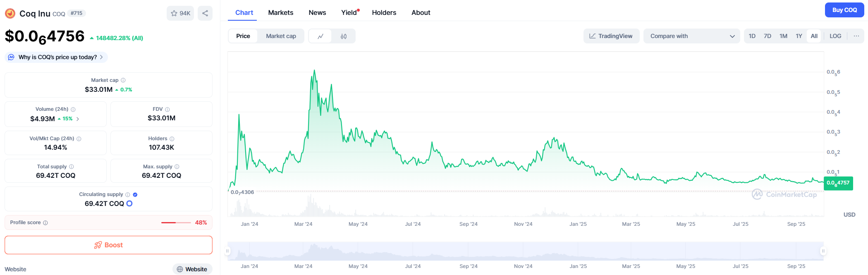Image resolution: width=868 pixels, height=275 pixels.
Task: Open the more options ellipsis menu
Action: point(856,36)
